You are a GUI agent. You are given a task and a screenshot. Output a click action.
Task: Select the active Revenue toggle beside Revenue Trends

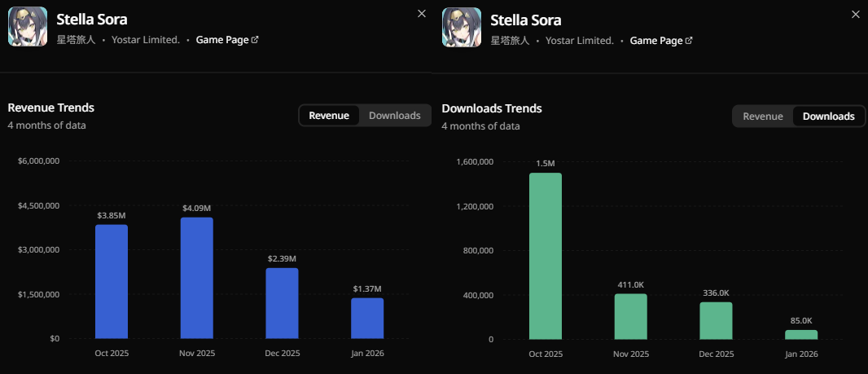pyautogui.click(x=329, y=116)
